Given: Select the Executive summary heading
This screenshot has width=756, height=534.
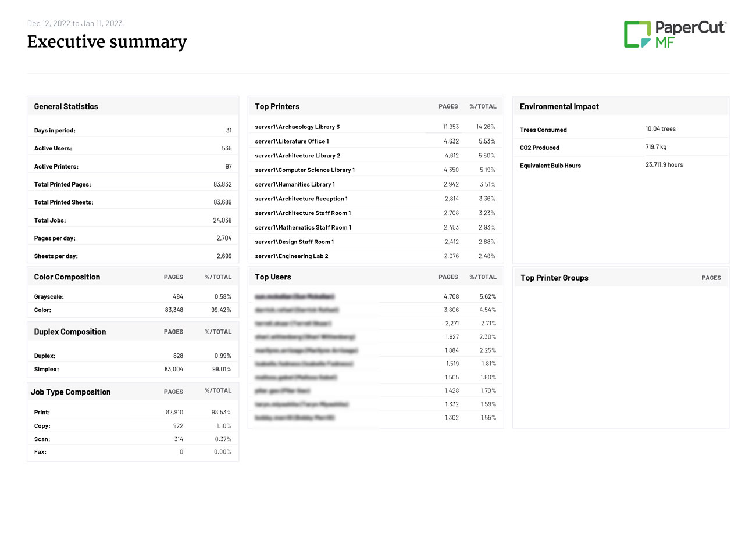Looking at the screenshot, I should 107,42.
